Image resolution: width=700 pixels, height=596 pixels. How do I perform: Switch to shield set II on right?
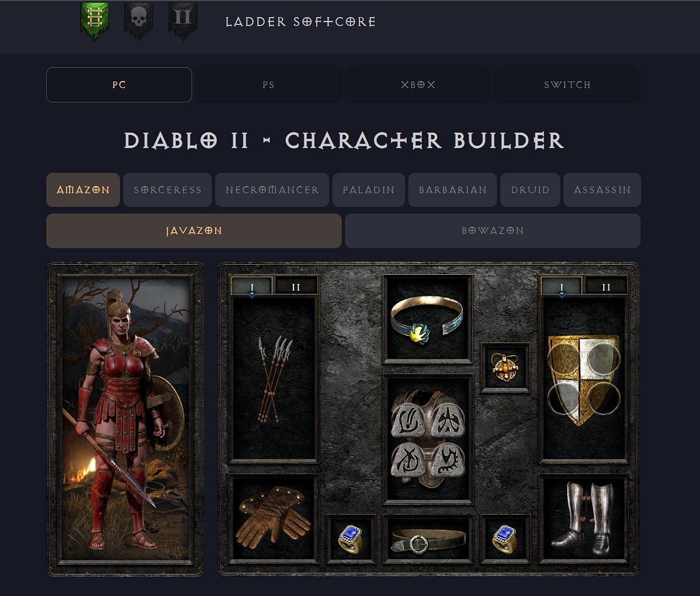[606, 286]
